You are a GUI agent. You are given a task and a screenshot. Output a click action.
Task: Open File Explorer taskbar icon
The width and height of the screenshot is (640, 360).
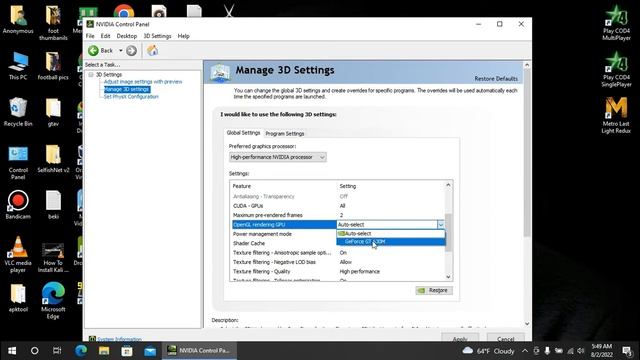pos(104,351)
